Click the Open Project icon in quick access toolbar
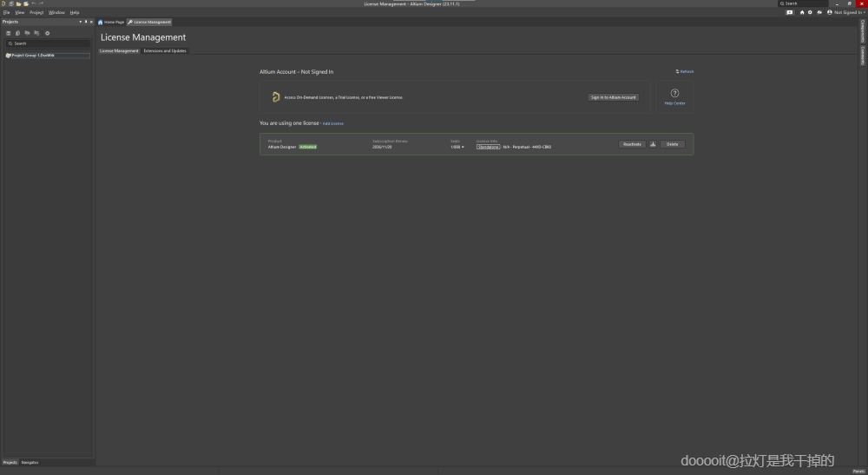Viewport: 868px width, 475px height. point(26,3)
